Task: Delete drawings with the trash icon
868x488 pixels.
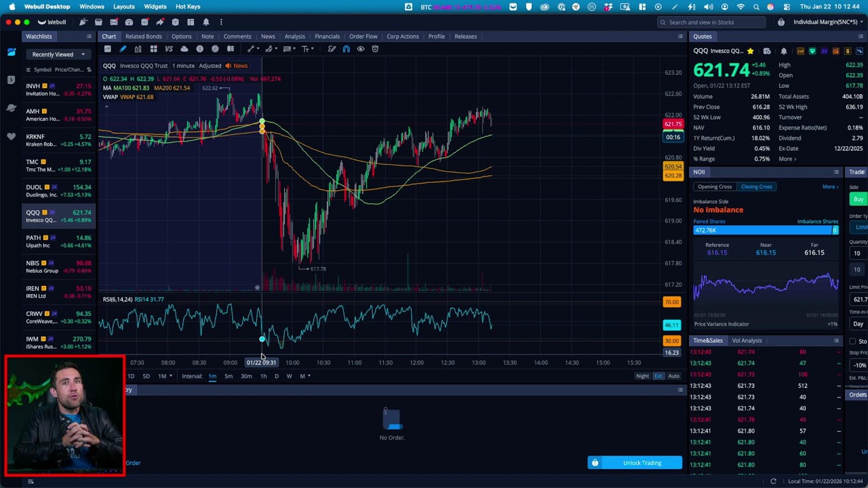Action: (x=375, y=49)
